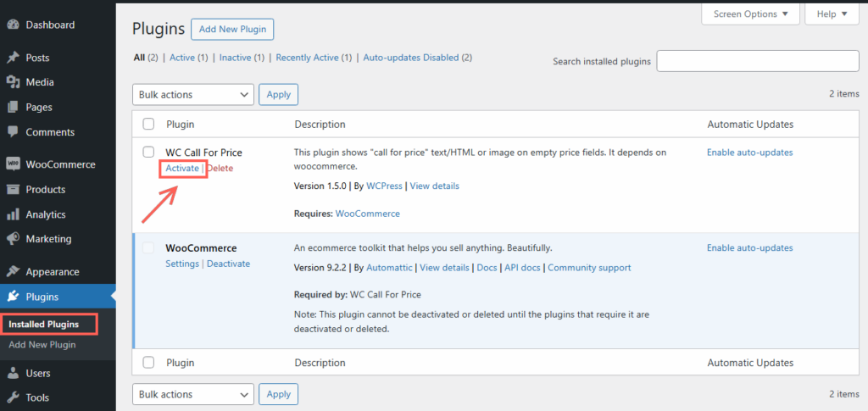Click the Posts pushpin icon

[13, 58]
